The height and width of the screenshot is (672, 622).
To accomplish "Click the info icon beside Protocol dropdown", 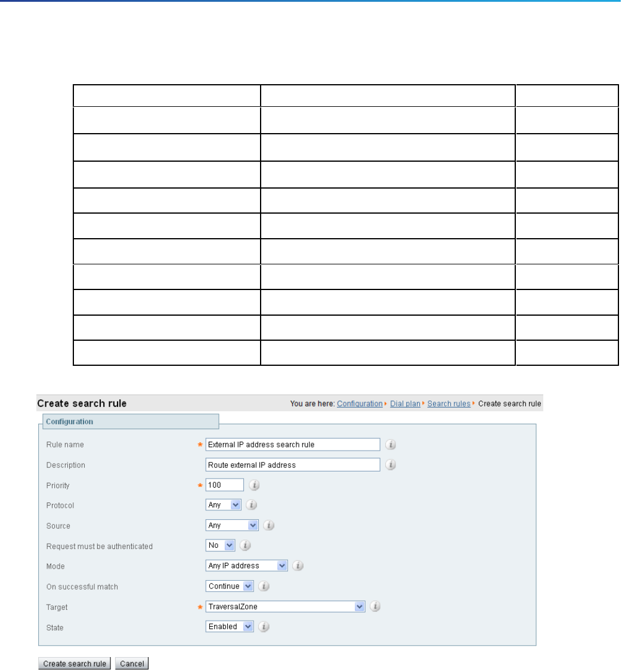I will tap(252, 505).
